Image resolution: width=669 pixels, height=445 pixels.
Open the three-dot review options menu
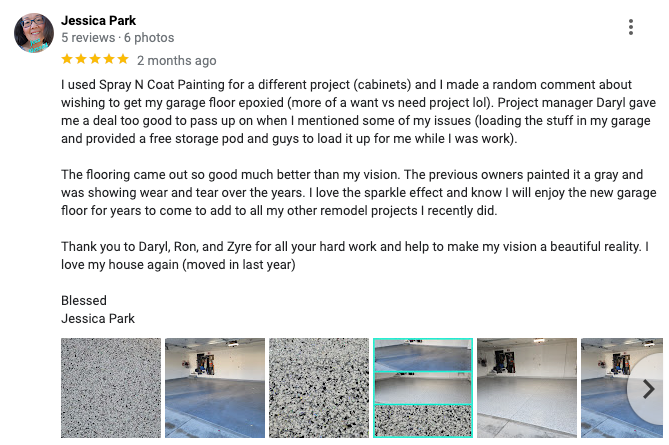pyautogui.click(x=631, y=28)
